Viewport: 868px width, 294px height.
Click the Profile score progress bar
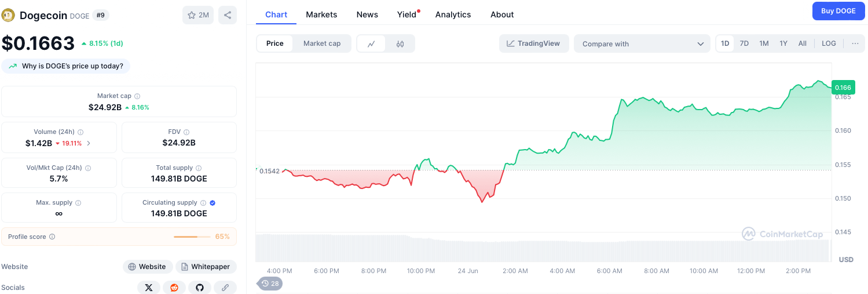click(x=193, y=237)
